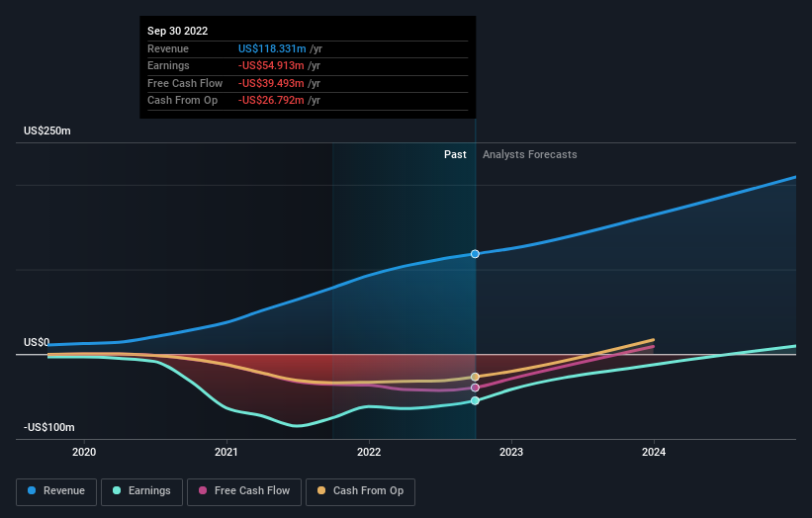Screen dimensions: 812x518
Task: Click the 2020 x-axis label
Action: [x=84, y=453]
